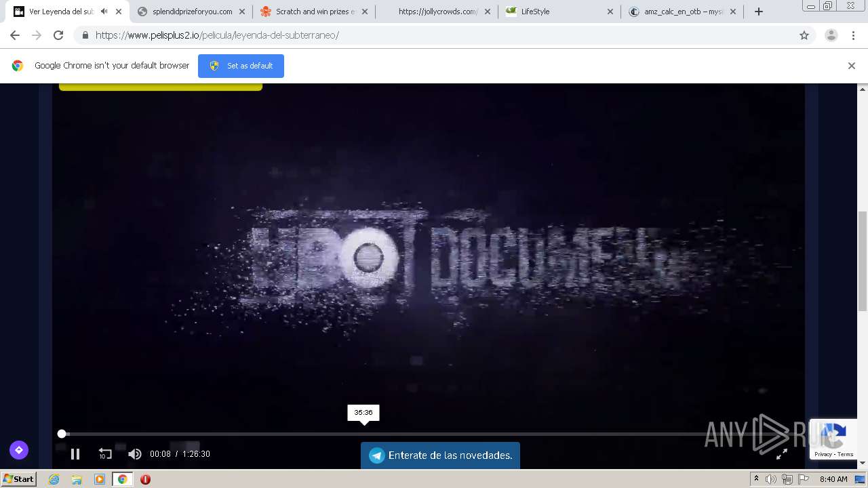Click scrollbar down arrow
Viewport: 868px width, 488px height.
(863, 464)
